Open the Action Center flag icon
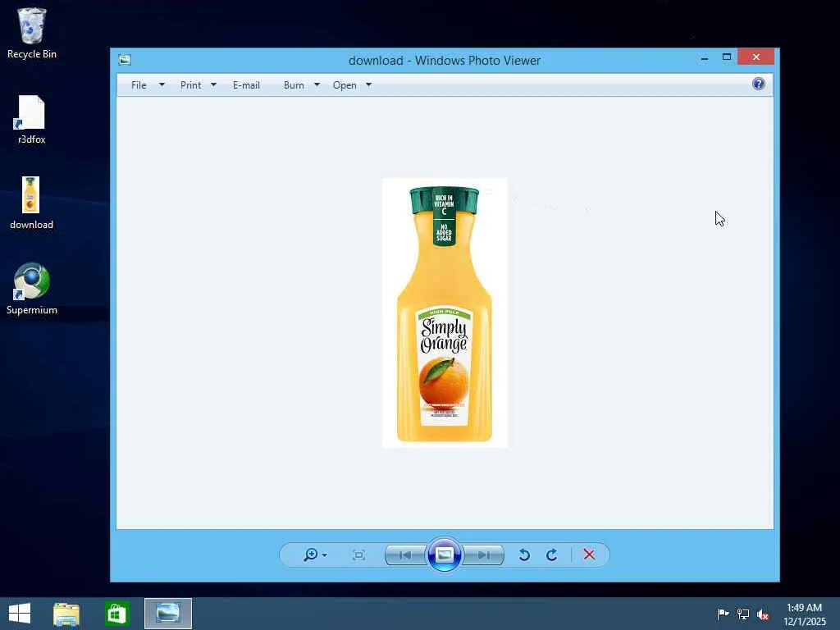Image resolution: width=840 pixels, height=630 pixels. (723, 614)
